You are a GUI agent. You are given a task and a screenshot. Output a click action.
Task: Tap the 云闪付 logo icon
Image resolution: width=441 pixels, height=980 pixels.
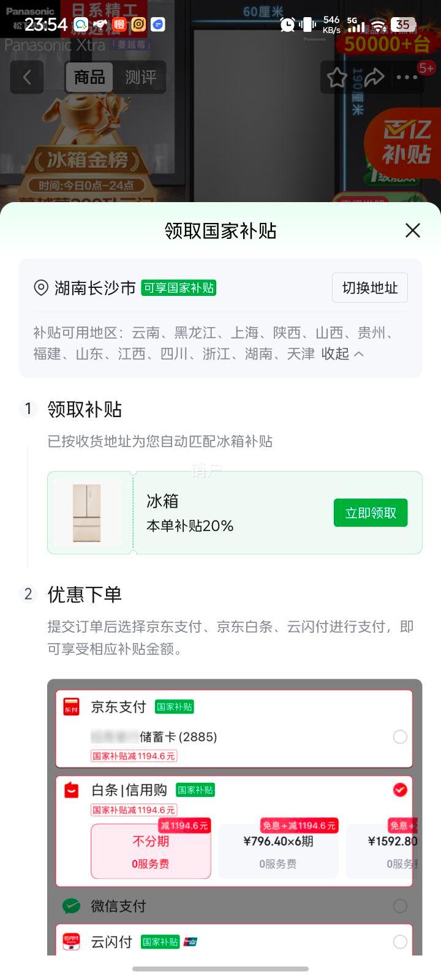72,941
